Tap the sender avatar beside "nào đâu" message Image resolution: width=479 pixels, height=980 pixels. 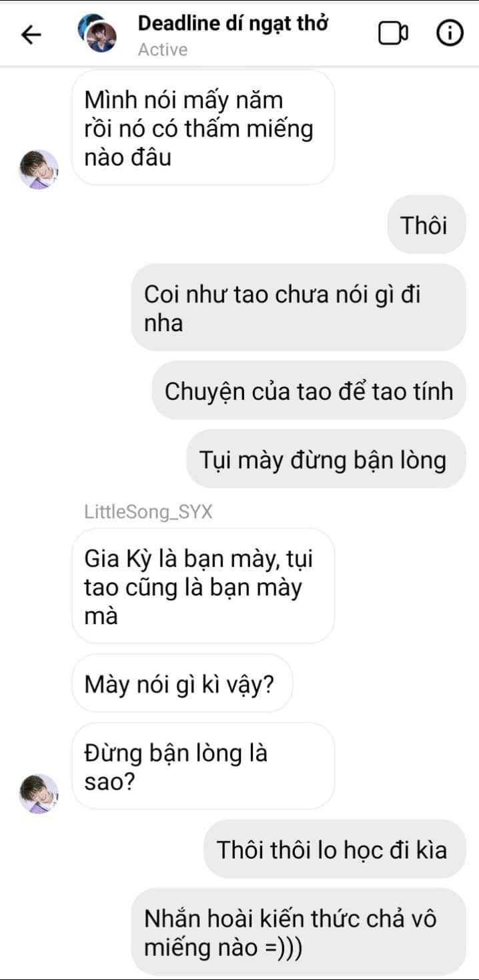point(38,170)
